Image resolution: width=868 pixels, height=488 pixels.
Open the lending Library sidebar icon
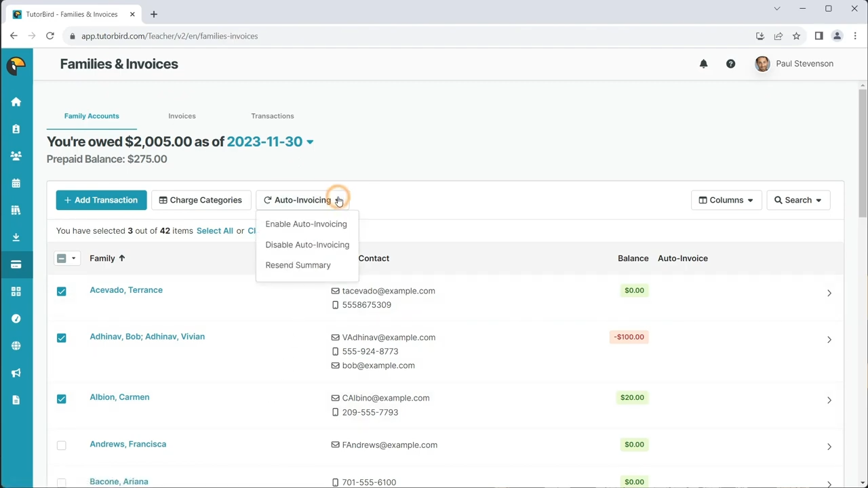coord(16,210)
